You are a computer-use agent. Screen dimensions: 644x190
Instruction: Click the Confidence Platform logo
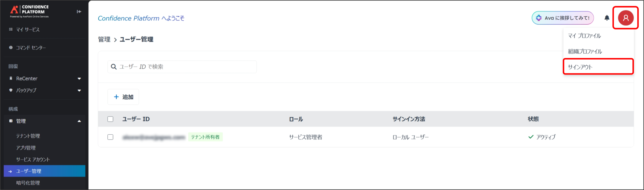click(29, 11)
